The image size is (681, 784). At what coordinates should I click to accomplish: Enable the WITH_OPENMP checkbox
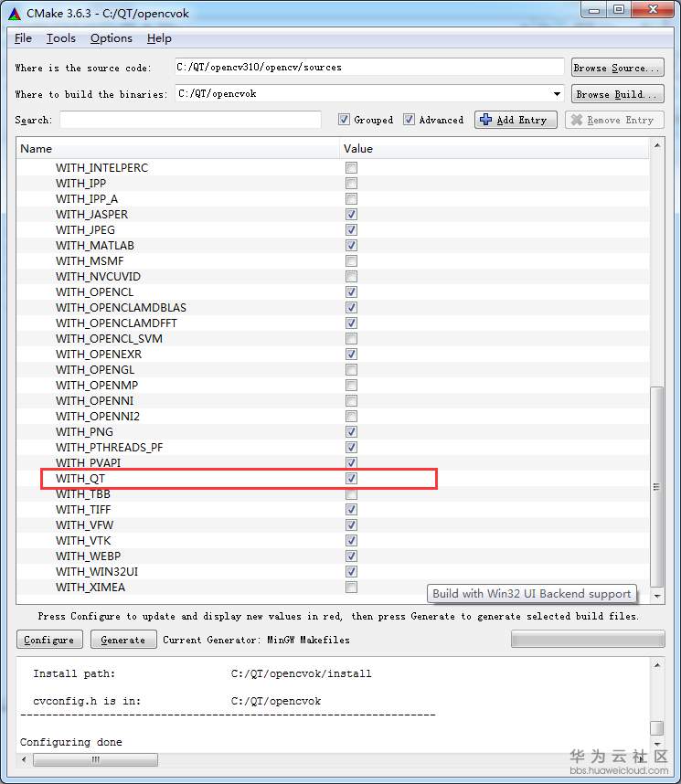(351, 385)
